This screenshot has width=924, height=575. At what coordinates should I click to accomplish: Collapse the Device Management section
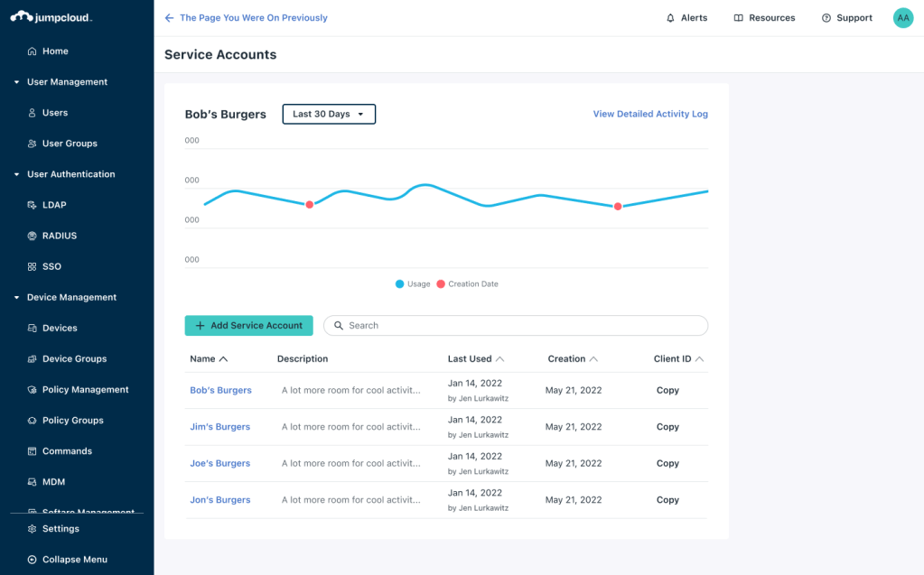click(x=16, y=298)
